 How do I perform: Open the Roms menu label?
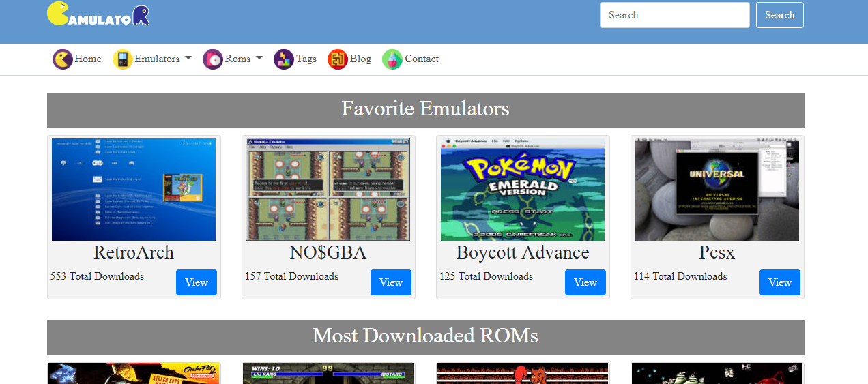point(237,59)
